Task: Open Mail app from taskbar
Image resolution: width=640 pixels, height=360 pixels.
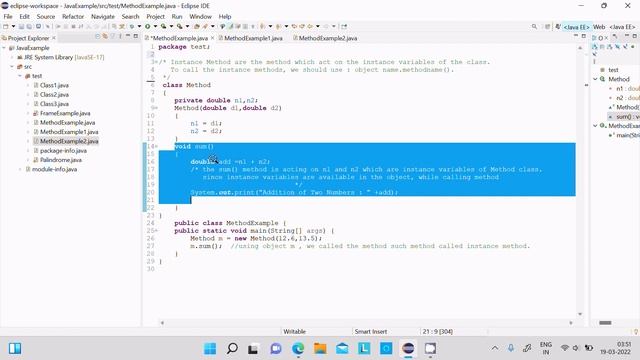Action: tap(342, 349)
